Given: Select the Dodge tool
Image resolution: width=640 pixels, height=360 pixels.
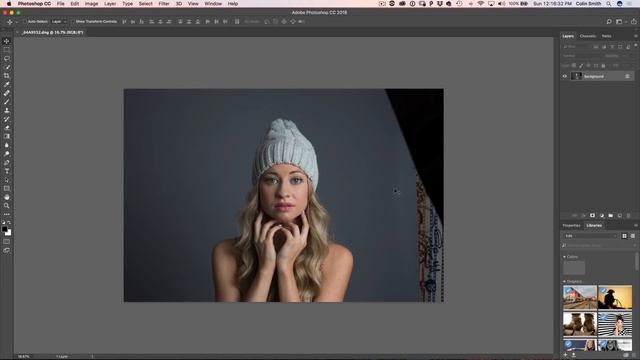Looking at the screenshot, I should (x=7, y=154).
